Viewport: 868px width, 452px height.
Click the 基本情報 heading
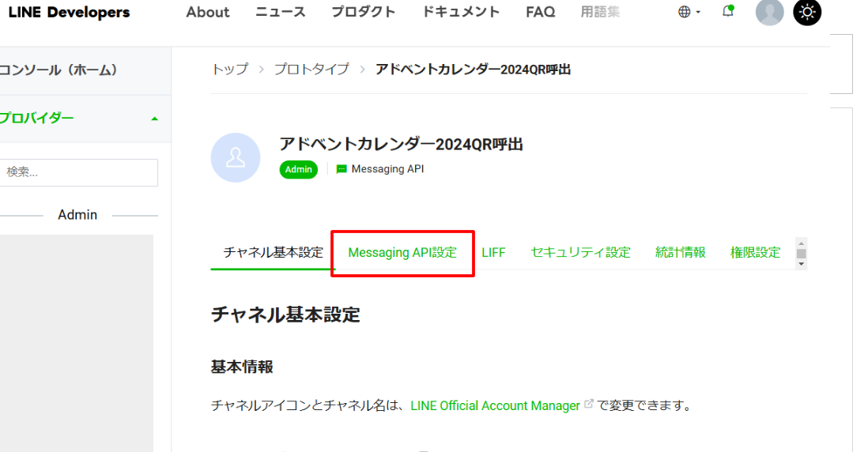[242, 367]
